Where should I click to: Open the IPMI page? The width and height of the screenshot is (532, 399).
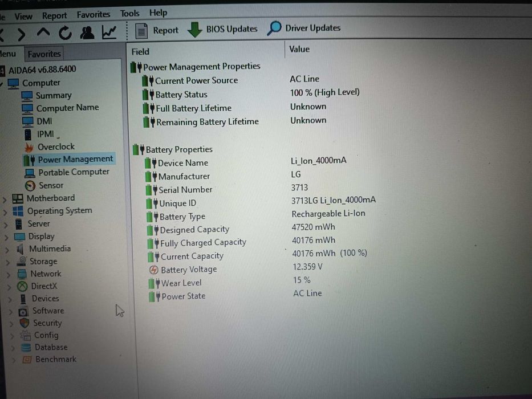click(39, 134)
